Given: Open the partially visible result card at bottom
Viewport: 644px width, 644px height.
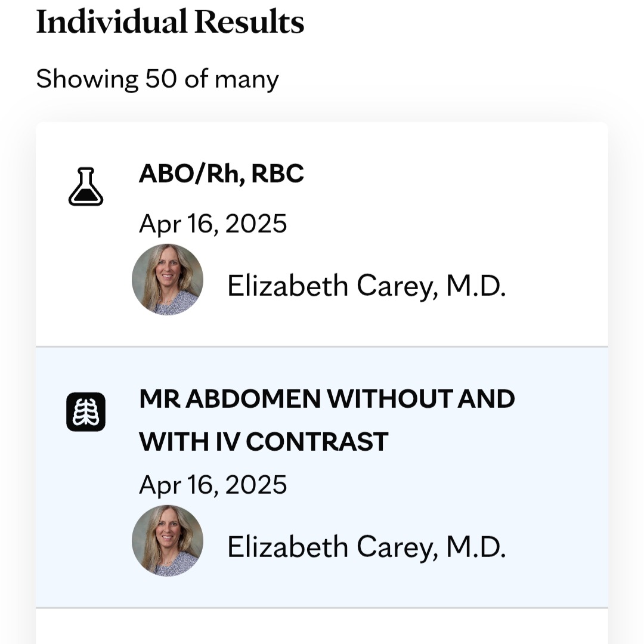Looking at the screenshot, I should click(x=322, y=626).
